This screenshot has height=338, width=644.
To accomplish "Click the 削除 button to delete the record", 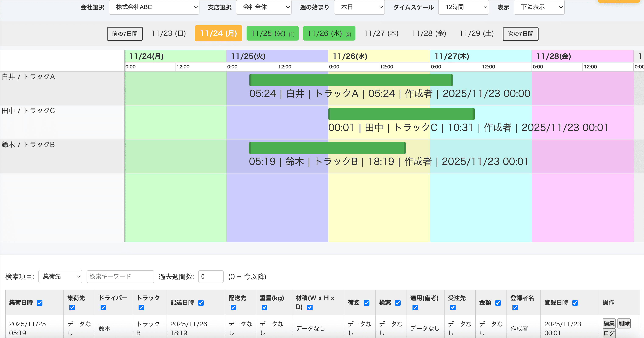I will click(624, 324).
